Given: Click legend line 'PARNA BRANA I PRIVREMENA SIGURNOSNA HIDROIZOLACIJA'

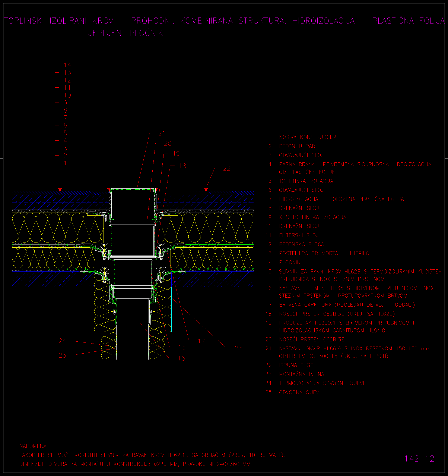Looking at the screenshot, I should [x=355, y=164].
